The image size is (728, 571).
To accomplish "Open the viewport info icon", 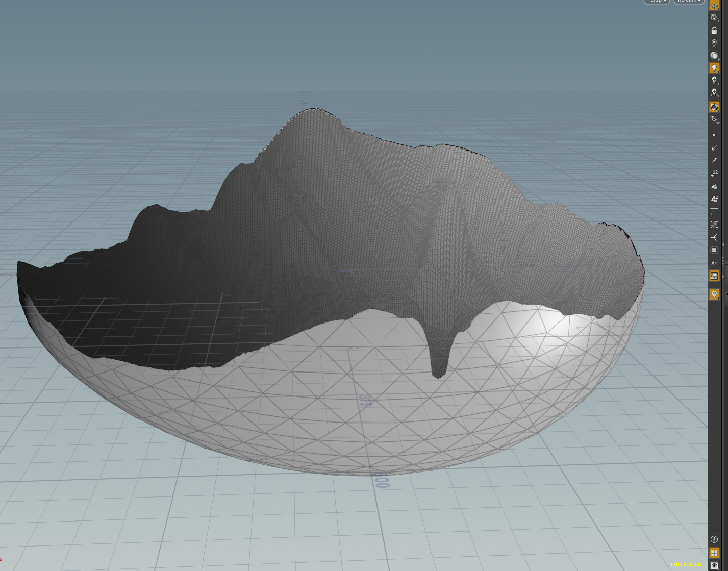I will click(x=714, y=539).
